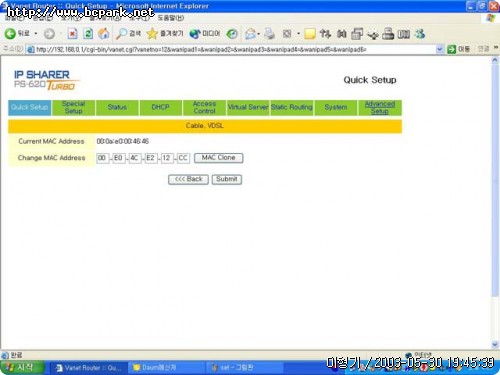Click the MAC Clone button
This screenshot has width=500, height=375.
(x=219, y=158)
